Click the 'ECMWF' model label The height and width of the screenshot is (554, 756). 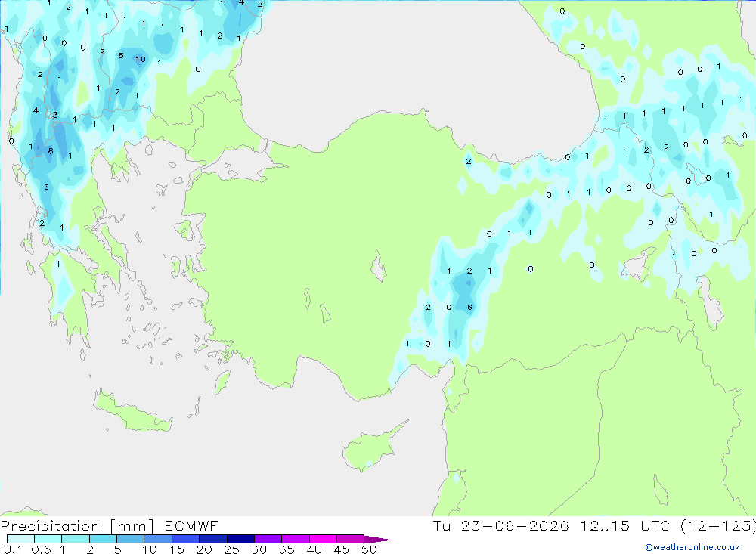(x=191, y=525)
